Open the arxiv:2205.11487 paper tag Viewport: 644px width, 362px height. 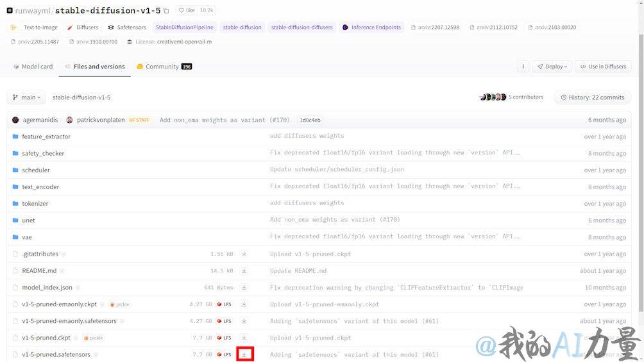[35, 42]
